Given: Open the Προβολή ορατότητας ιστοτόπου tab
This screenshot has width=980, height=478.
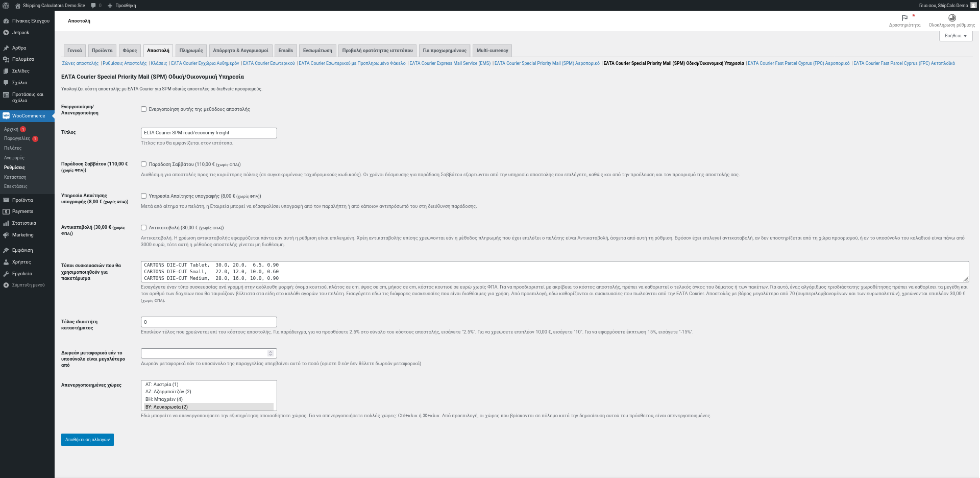Looking at the screenshot, I should click(377, 51).
